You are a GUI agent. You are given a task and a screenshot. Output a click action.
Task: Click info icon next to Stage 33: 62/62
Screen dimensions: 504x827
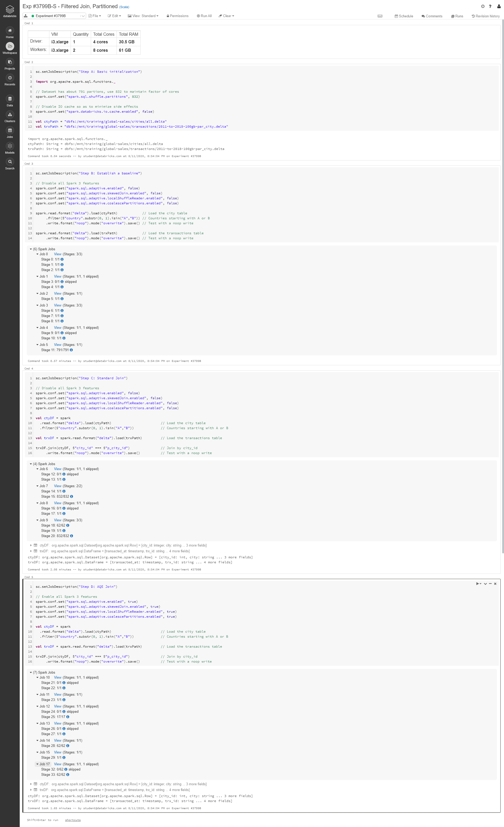[x=68, y=775]
